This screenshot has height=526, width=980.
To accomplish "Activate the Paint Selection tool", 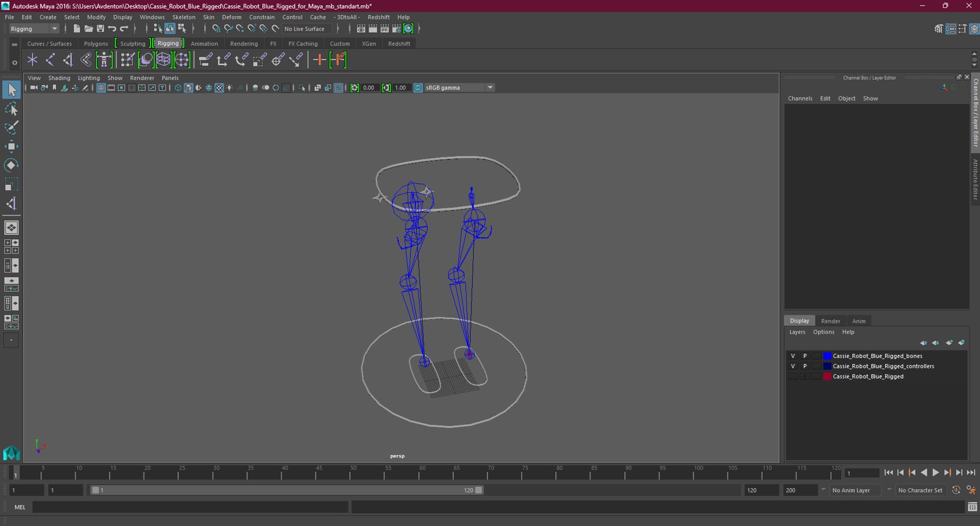I will [x=11, y=128].
